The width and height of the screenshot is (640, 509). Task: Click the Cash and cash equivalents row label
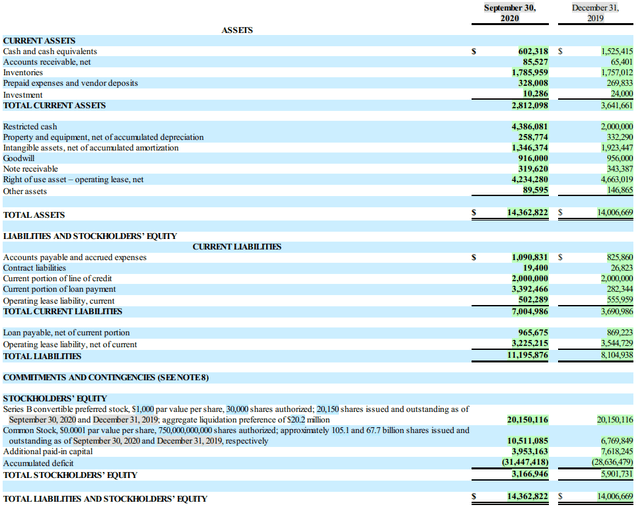50,51
